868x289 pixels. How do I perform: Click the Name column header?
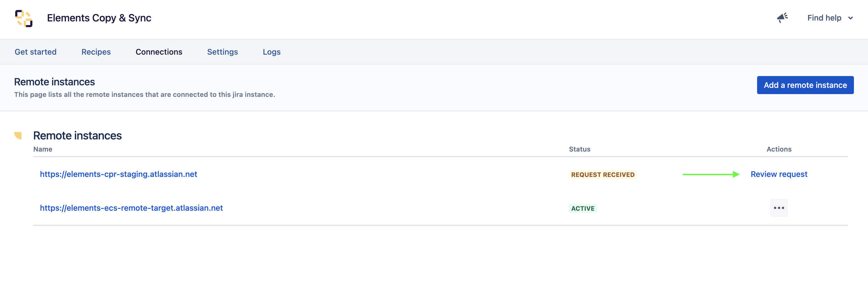pyautogui.click(x=43, y=149)
